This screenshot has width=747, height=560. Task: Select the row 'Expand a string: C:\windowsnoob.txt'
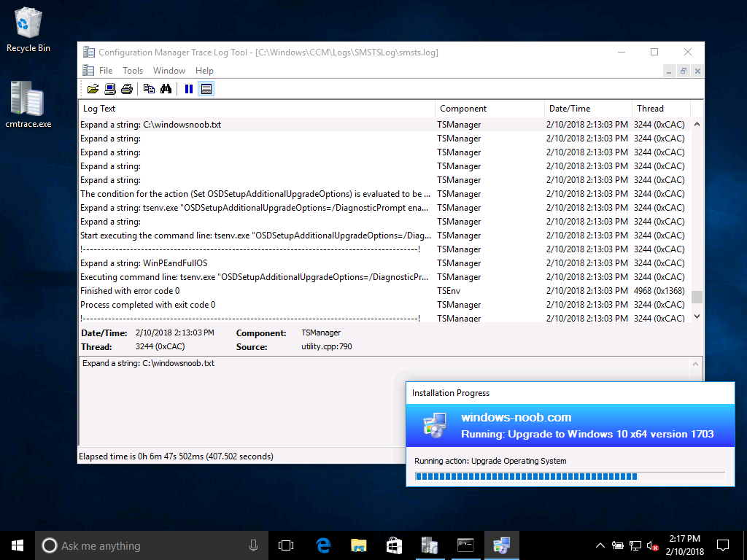[x=384, y=124]
